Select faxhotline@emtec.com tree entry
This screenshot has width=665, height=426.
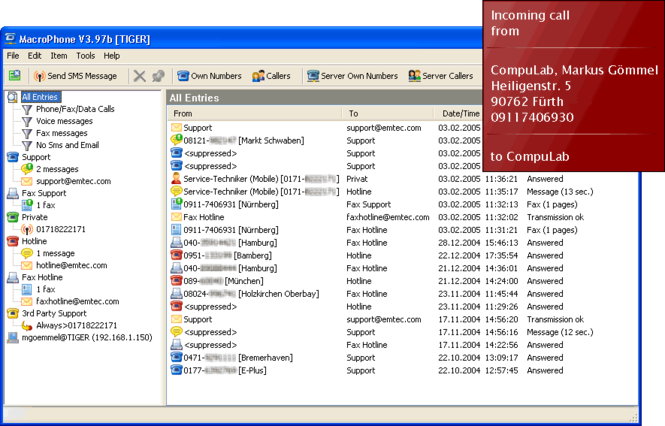(77, 302)
